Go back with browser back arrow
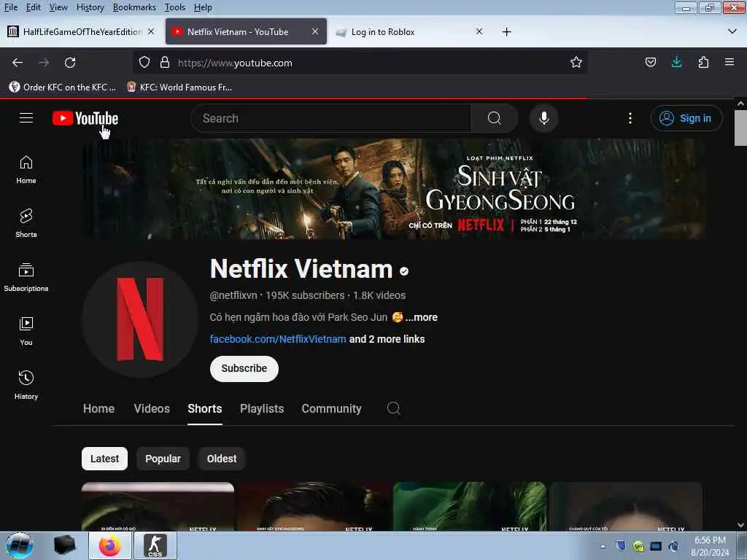 18,63
